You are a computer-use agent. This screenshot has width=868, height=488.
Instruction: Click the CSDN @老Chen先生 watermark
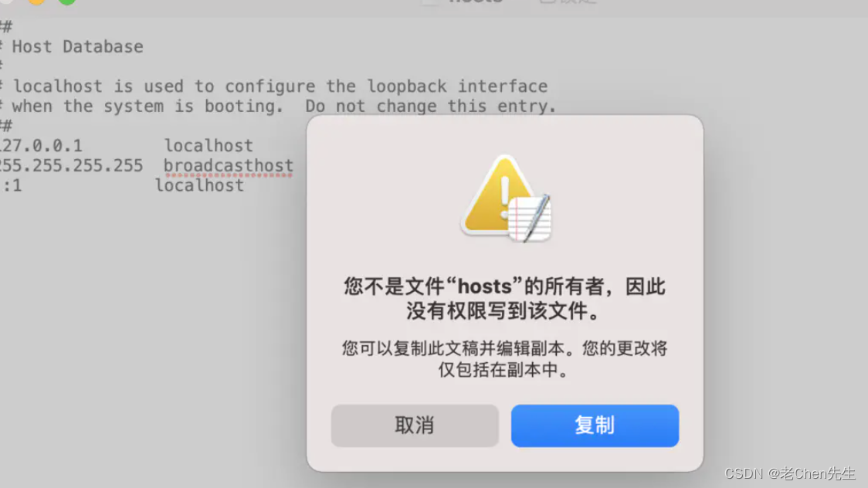coord(790,473)
